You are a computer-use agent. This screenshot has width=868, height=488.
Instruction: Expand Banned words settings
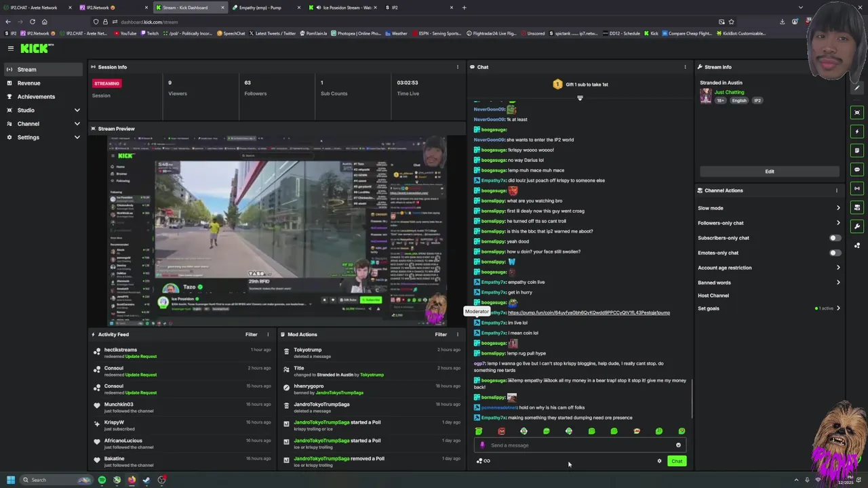pyautogui.click(x=838, y=283)
